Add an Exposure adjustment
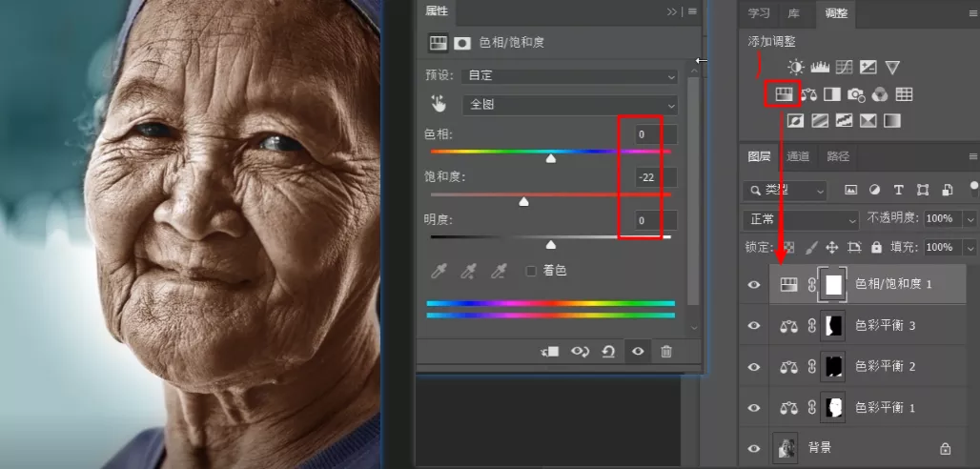 [868, 68]
